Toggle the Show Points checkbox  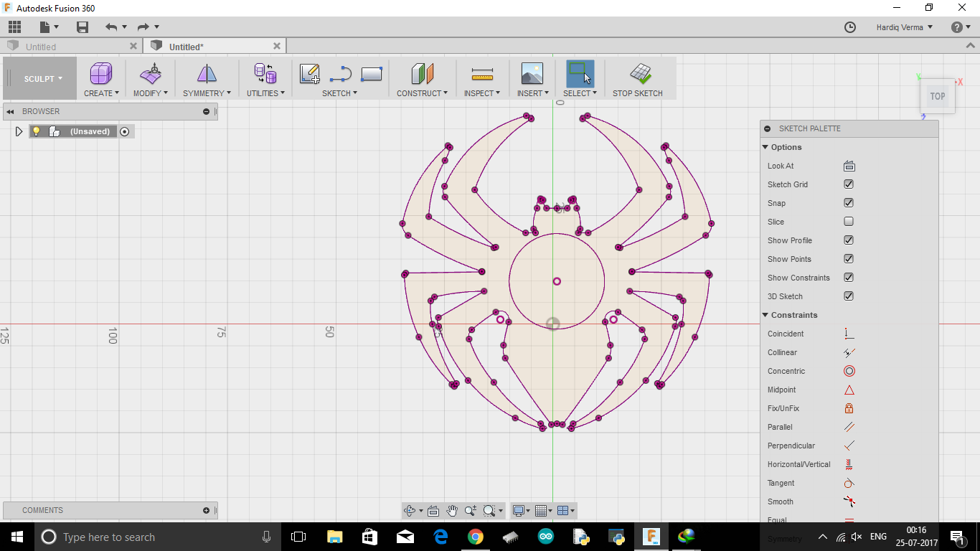click(x=849, y=259)
